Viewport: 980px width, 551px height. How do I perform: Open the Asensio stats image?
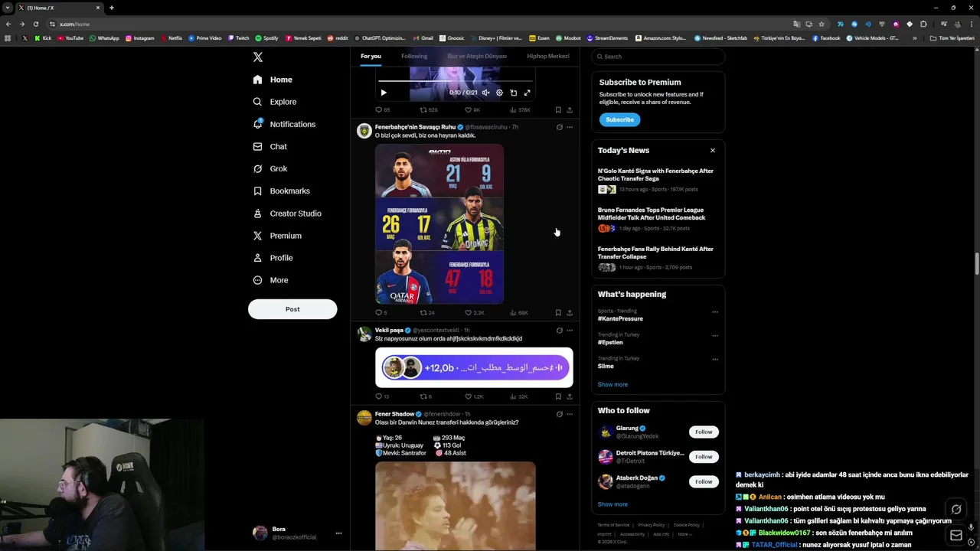click(439, 223)
